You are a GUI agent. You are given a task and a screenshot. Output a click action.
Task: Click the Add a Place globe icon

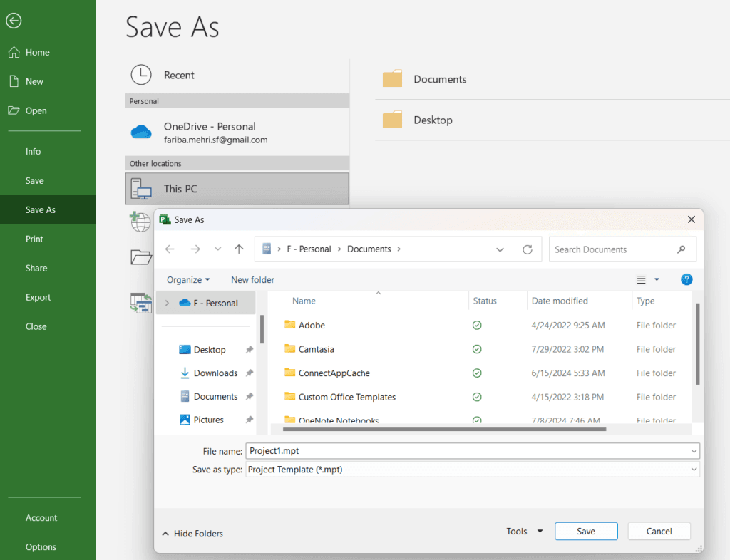coord(140,222)
